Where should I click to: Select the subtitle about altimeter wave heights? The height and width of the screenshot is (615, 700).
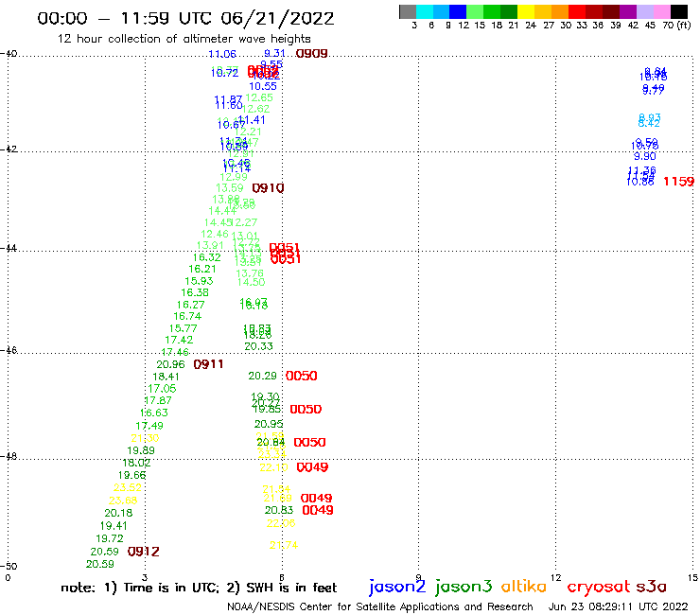184,39
